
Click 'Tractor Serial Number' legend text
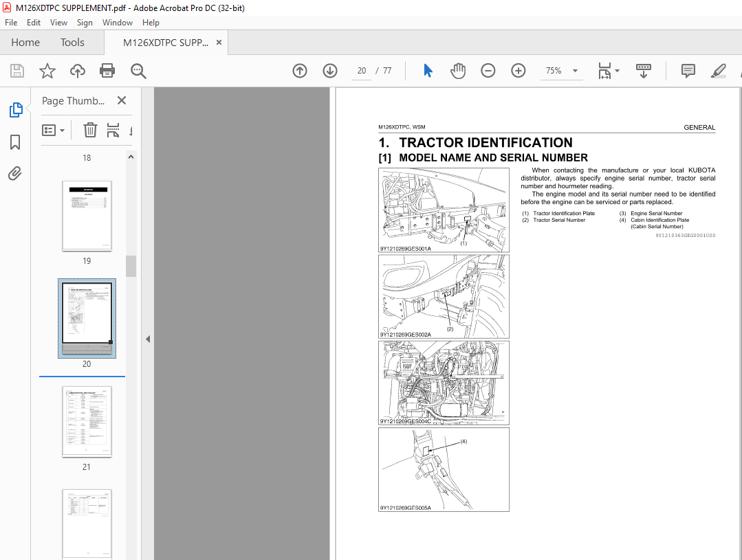[559, 220]
